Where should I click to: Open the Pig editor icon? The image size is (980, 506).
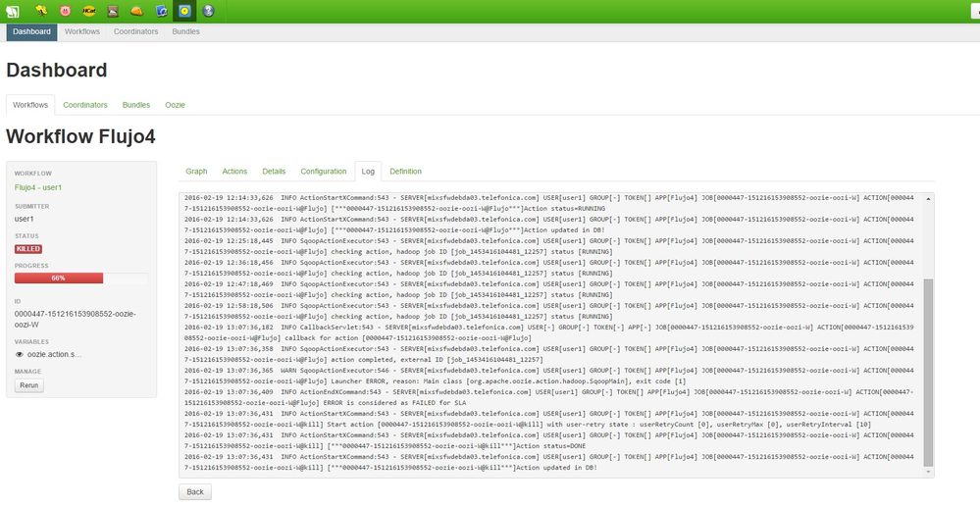[65, 11]
